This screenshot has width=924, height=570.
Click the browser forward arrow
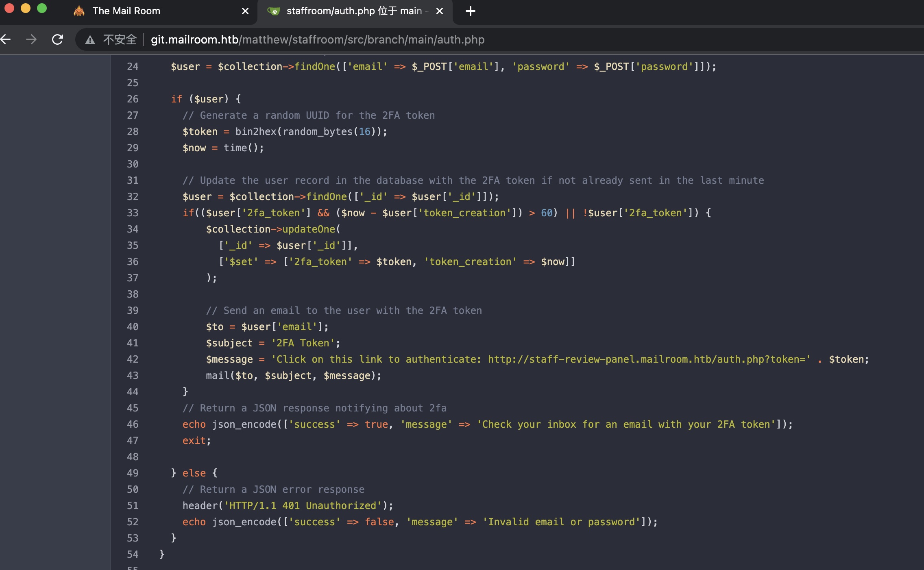point(31,39)
